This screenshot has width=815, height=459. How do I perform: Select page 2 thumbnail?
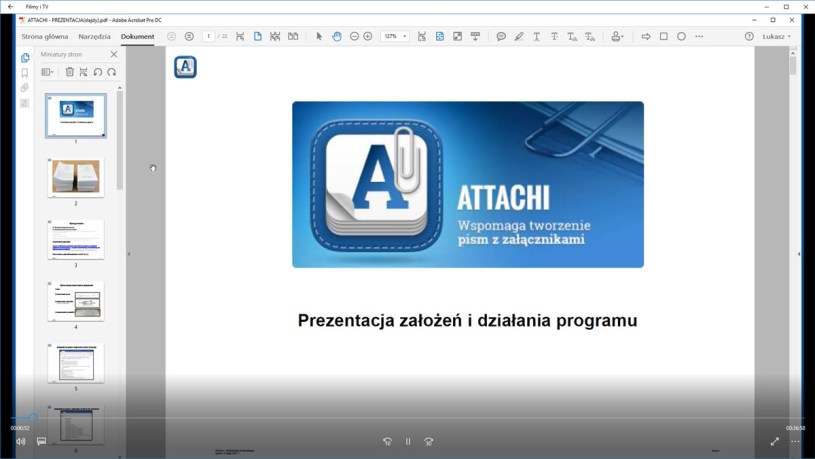(75, 177)
